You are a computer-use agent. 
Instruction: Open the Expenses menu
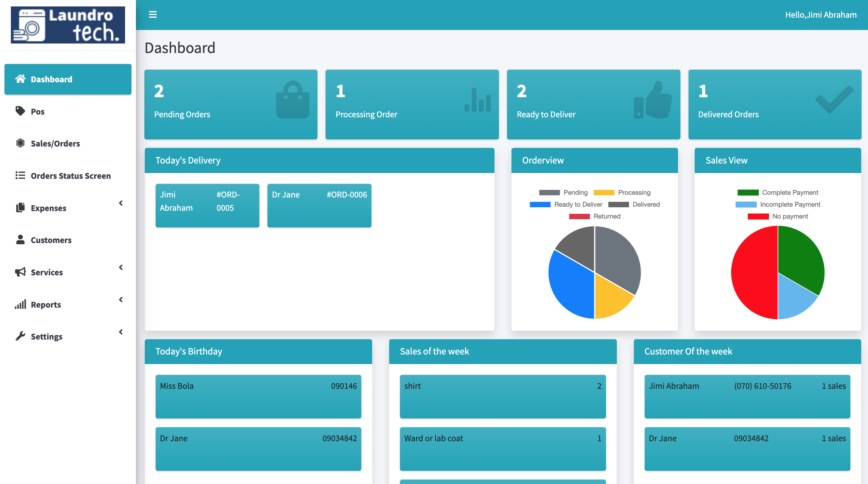(68, 208)
